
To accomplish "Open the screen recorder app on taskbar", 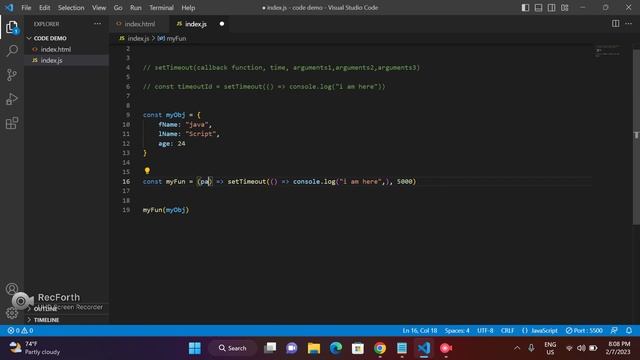I will (x=446, y=348).
